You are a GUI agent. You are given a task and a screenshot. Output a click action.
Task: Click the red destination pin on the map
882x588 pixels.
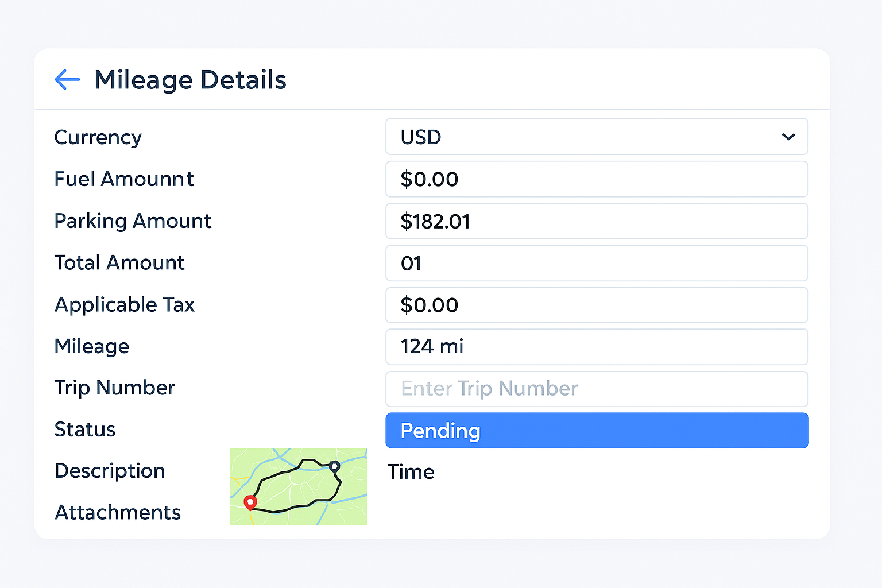pos(250,502)
